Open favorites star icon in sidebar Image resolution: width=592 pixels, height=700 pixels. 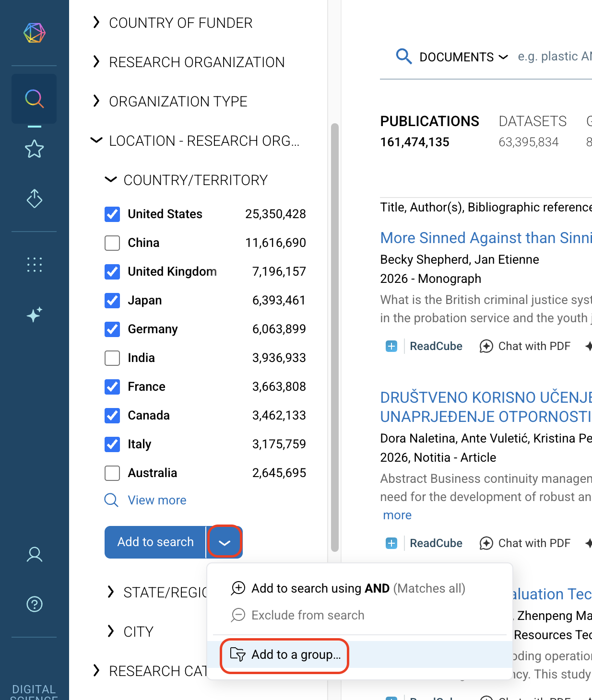[34, 149]
